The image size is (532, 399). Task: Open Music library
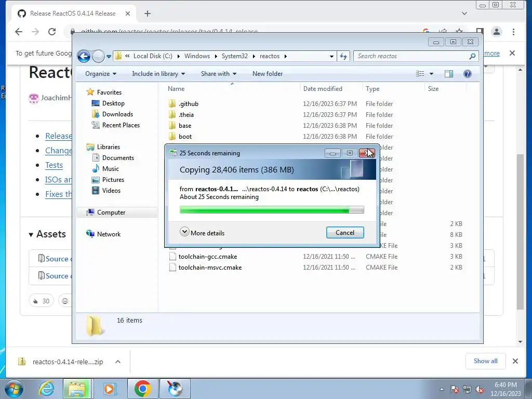[110, 169]
